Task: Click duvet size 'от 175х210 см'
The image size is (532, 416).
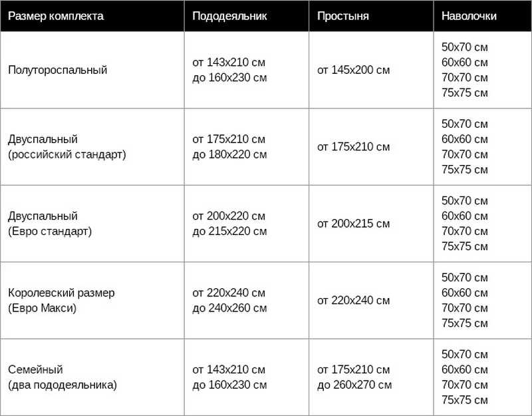Action: 229,139
